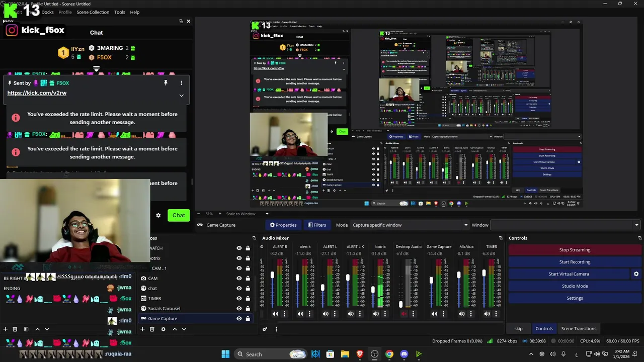The height and width of the screenshot is (362, 644).
Task: Remove the selected source with the Sources trash icon
Action: (x=152, y=329)
